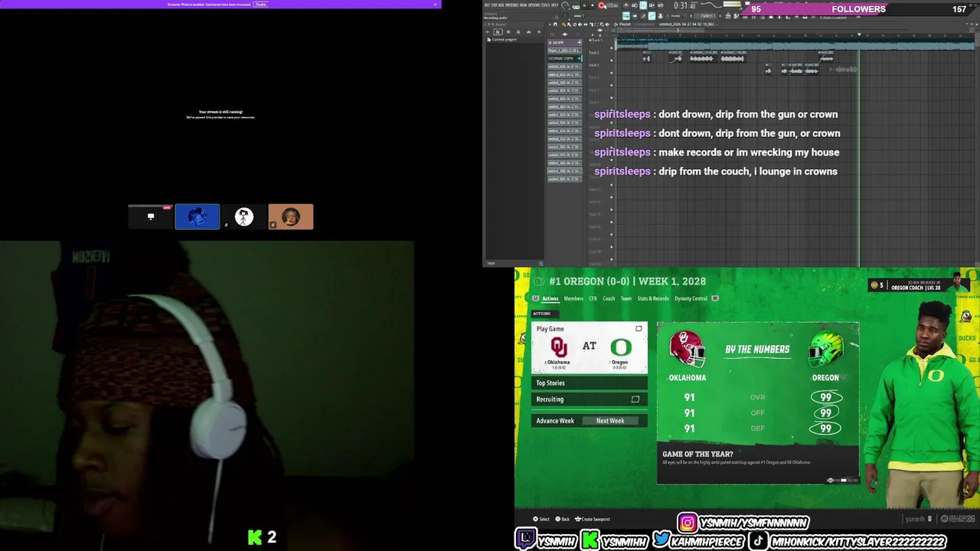
Task: Click the green Kick icon beside YSNMIHH
Action: (x=589, y=540)
